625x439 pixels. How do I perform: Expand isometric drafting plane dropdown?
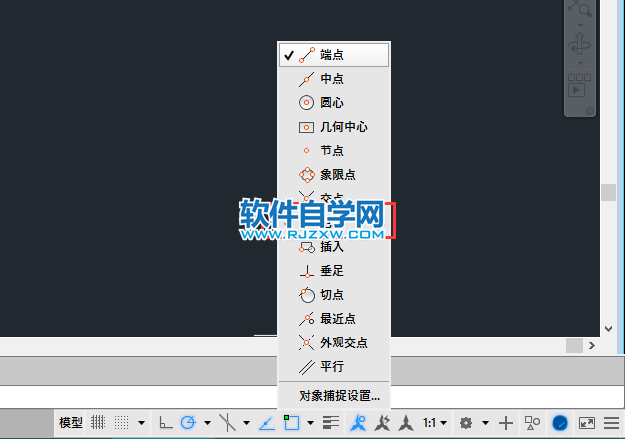click(246, 423)
